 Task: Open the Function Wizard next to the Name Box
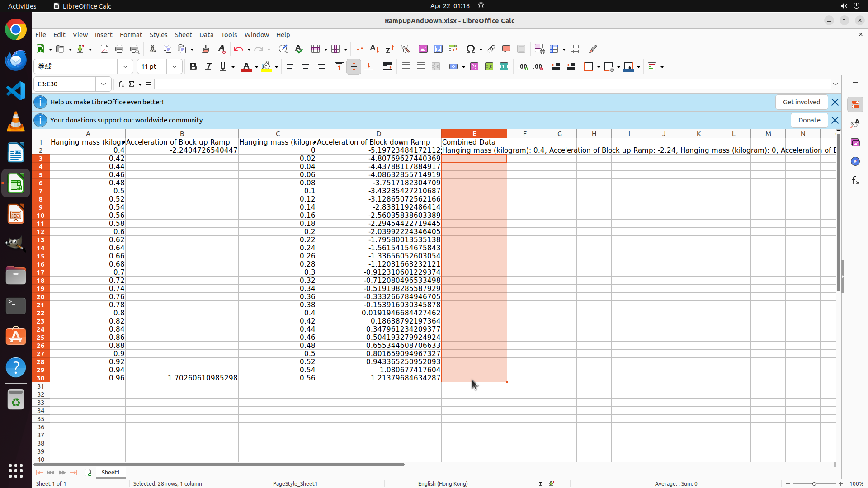(x=121, y=84)
